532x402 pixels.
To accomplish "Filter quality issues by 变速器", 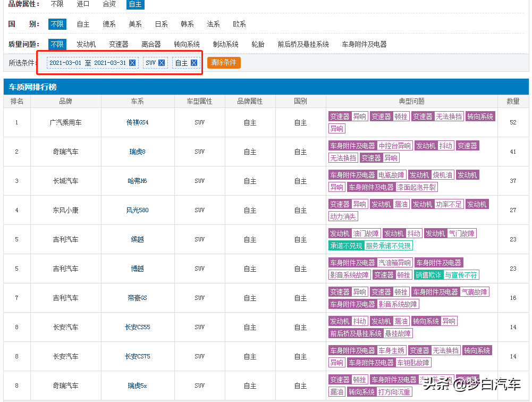I will coord(119,44).
